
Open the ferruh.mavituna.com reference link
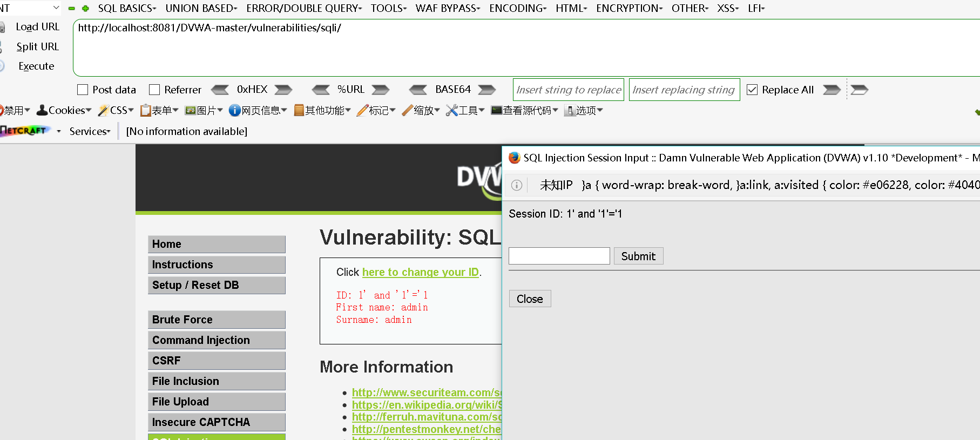[427, 417]
